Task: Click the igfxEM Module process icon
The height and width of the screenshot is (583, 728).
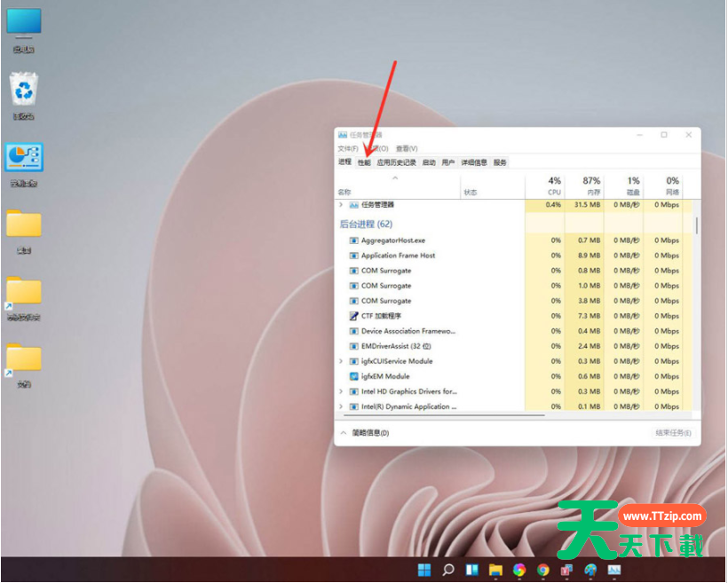Action: (353, 376)
